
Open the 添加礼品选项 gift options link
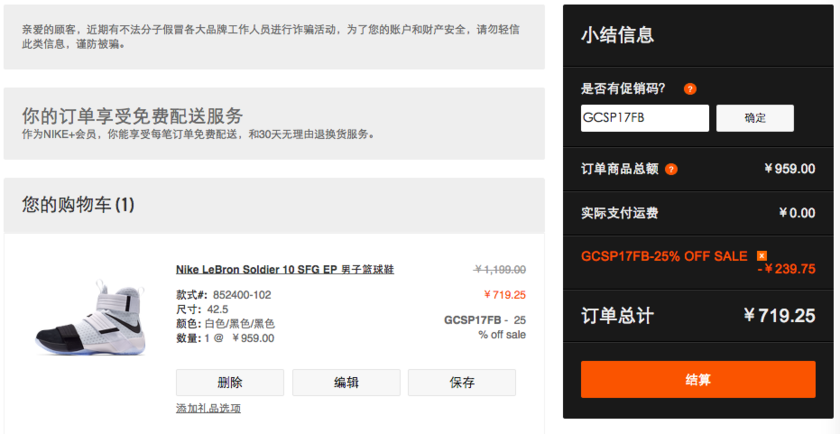[208, 408]
